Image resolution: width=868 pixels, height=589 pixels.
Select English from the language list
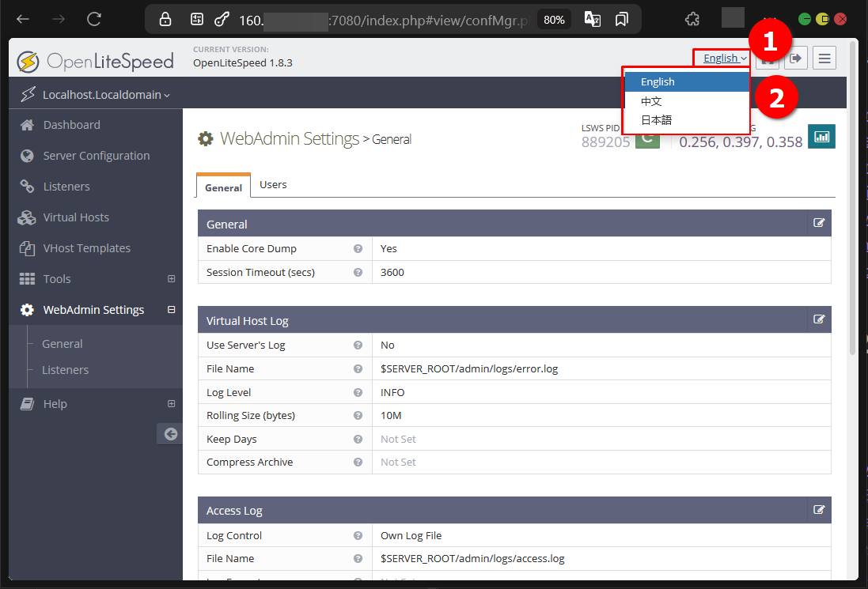pos(687,82)
